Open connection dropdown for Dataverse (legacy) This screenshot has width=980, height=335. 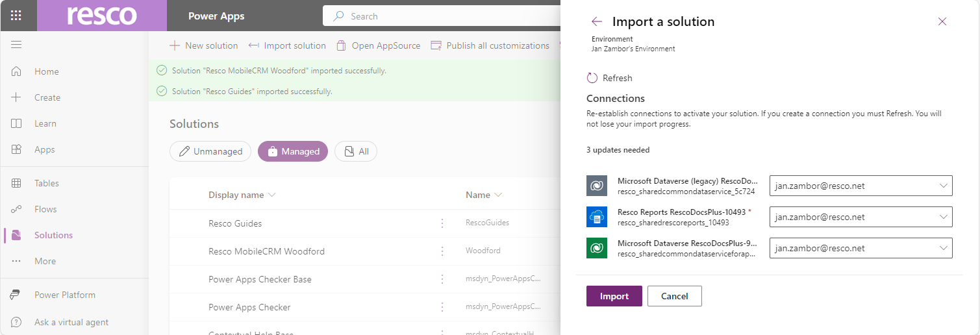pyautogui.click(x=861, y=186)
